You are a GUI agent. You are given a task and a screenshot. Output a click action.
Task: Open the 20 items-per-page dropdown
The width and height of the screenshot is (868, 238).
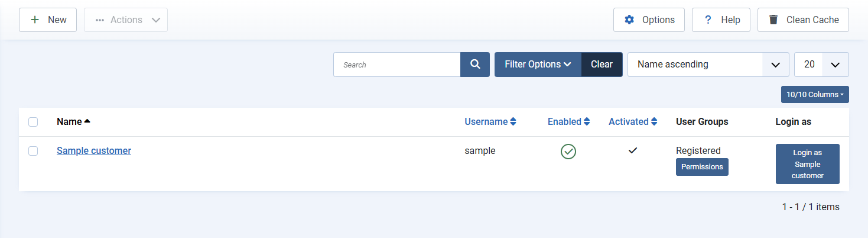coord(821,65)
